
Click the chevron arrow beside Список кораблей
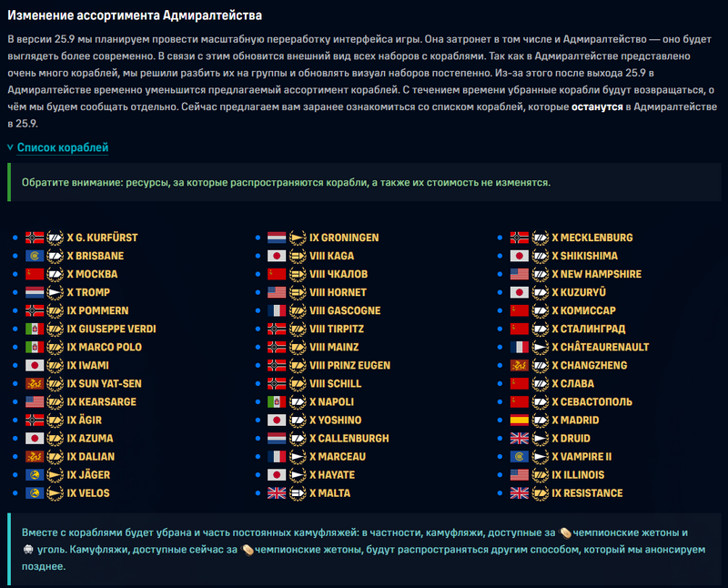[10, 147]
